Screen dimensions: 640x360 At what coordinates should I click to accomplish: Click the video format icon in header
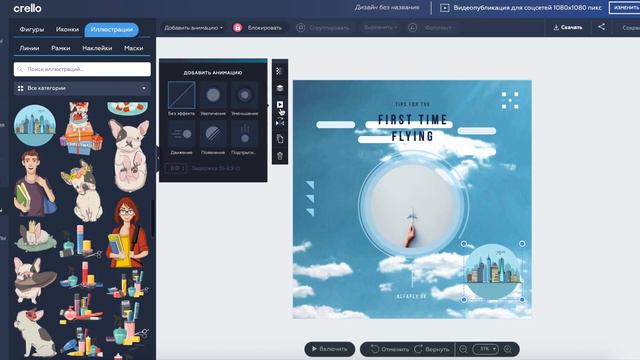tap(444, 8)
